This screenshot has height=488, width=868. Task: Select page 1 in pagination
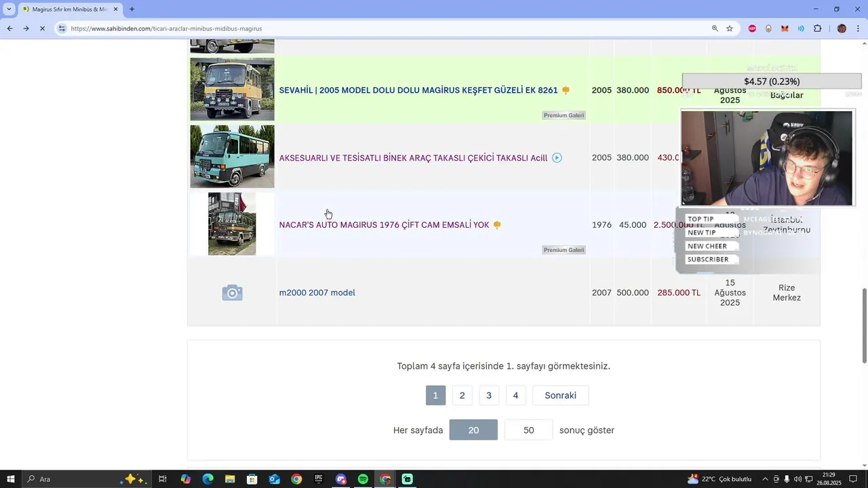pos(435,395)
